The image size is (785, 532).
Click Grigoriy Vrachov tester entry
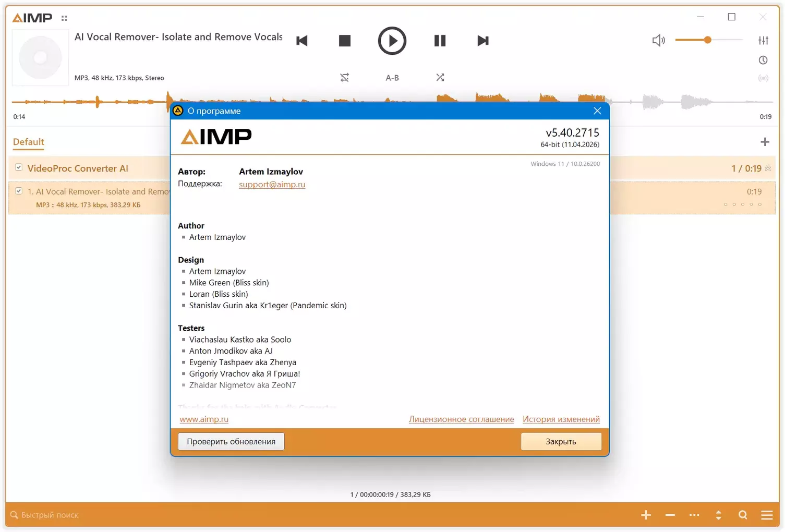coord(245,374)
